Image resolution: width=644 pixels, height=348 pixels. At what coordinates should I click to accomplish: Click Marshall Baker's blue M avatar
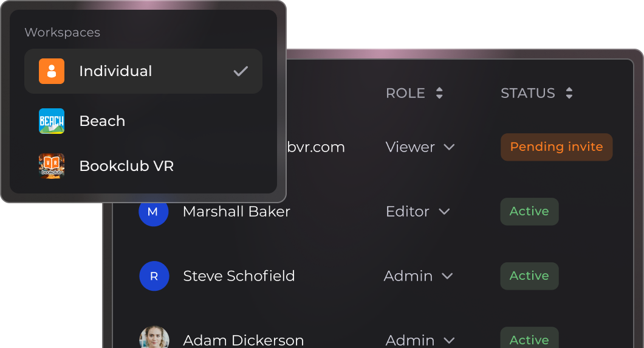[x=153, y=212]
